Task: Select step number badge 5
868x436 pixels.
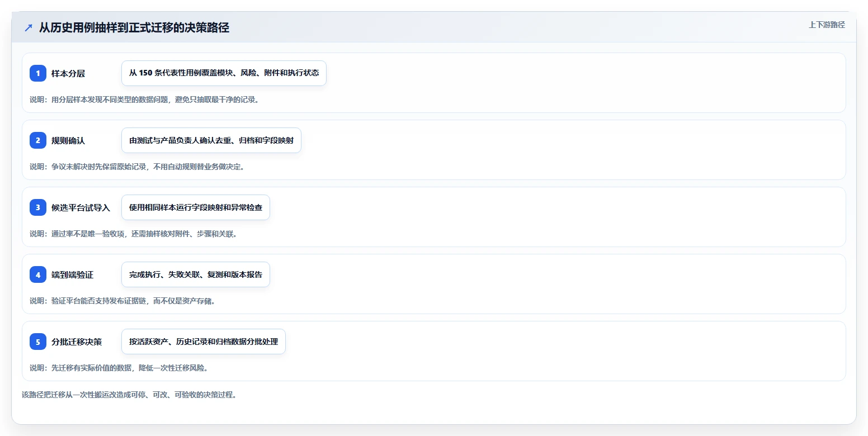Action: [x=38, y=342]
